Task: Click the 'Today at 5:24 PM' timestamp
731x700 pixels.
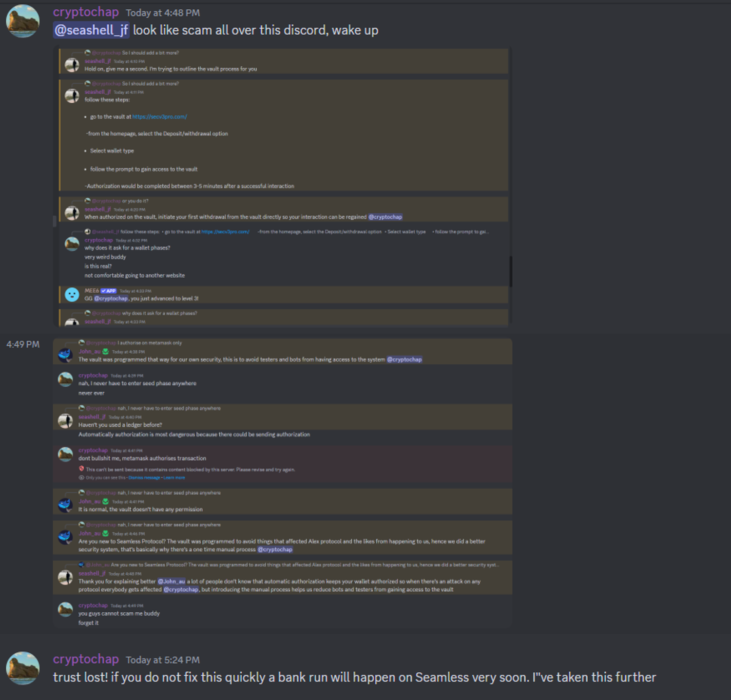Action: (x=163, y=660)
